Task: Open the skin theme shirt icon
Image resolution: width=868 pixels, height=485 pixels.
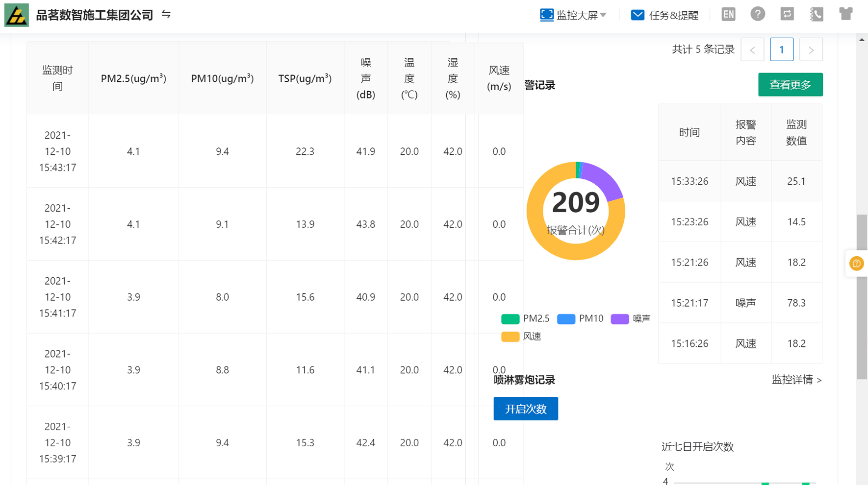Action: [846, 14]
